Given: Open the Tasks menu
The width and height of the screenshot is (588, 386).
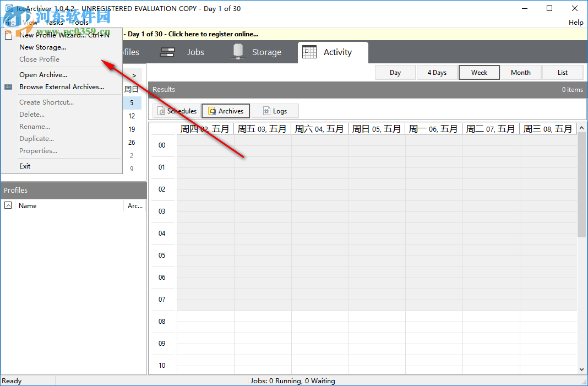Looking at the screenshot, I should pos(54,23).
